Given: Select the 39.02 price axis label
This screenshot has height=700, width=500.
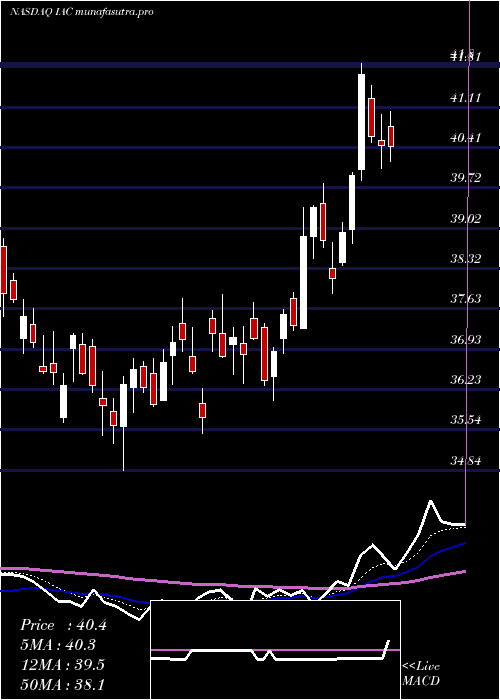Looking at the screenshot, I should click(x=466, y=218).
